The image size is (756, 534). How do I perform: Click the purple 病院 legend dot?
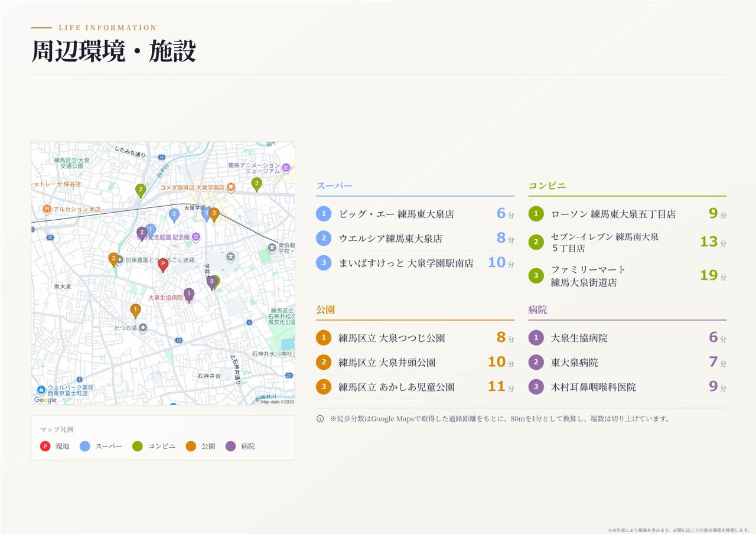pyautogui.click(x=230, y=446)
